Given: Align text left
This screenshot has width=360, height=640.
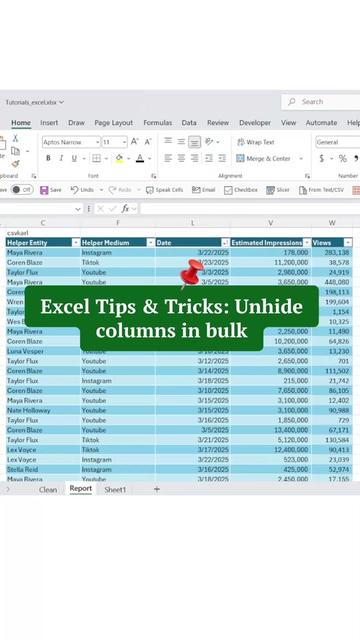Looking at the screenshot, I should (168, 158).
